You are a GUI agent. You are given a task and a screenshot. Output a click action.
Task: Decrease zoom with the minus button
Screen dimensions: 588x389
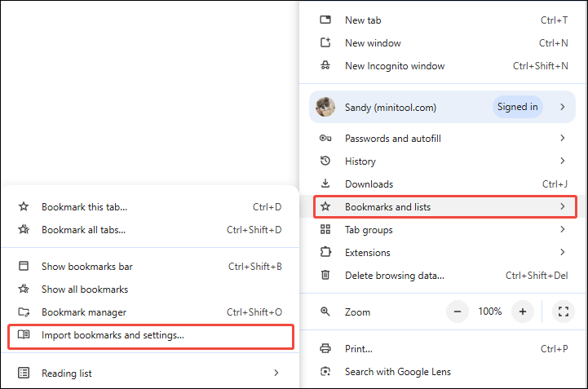[458, 312]
